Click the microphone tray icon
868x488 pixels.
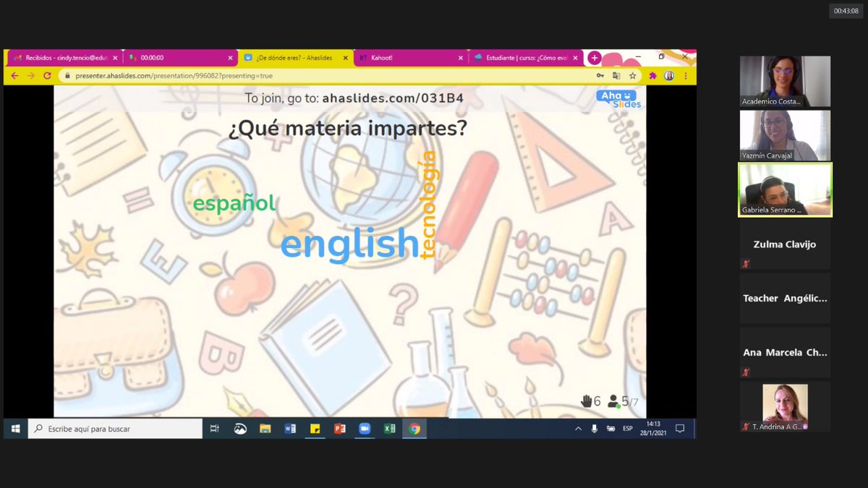tap(595, 429)
